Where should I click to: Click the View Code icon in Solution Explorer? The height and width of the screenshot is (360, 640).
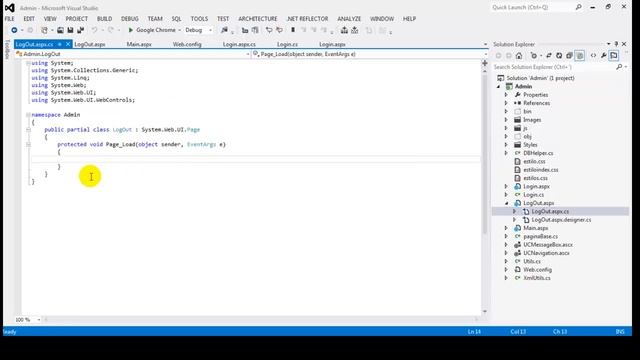[x=593, y=56]
